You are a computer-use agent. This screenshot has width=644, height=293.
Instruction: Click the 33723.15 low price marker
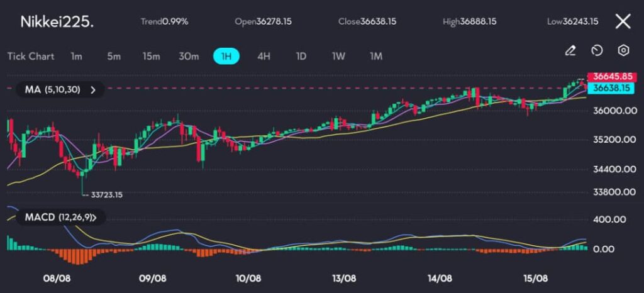pos(106,195)
